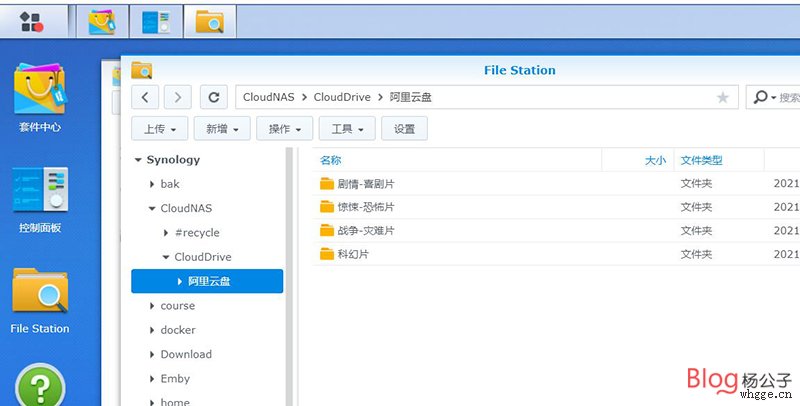Click File Station window title icon
Image resolution: width=800 pixels, height=406 pixels.
pyautogui.click(x=141, y=70)
